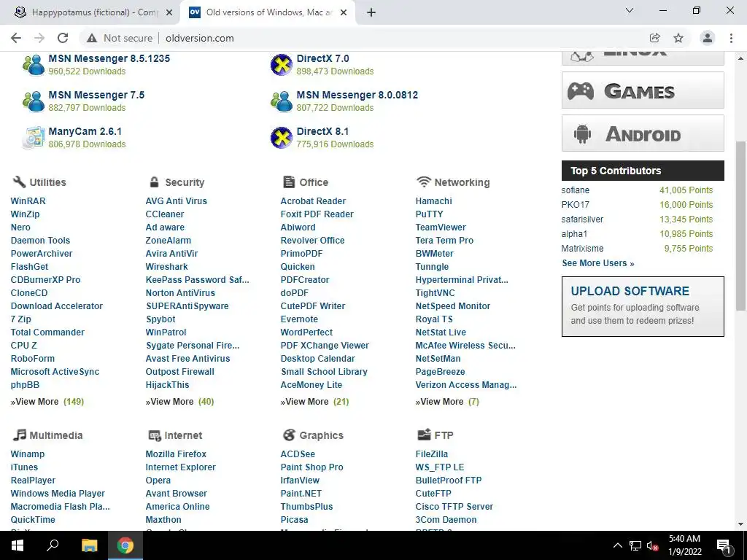Click the Security padlock icon
This screenshot has height=560, width=747.
[154, 182]
